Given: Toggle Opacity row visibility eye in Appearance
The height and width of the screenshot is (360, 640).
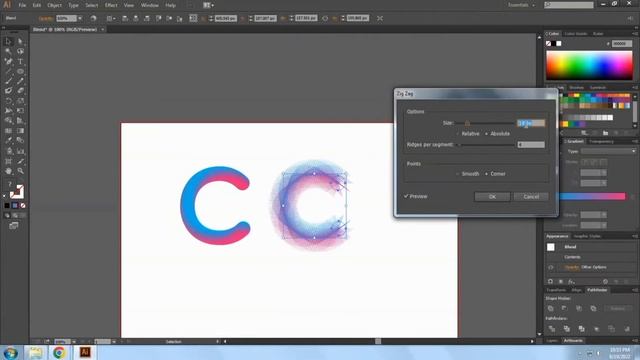Looking at the screenshot, I should 551,267.
